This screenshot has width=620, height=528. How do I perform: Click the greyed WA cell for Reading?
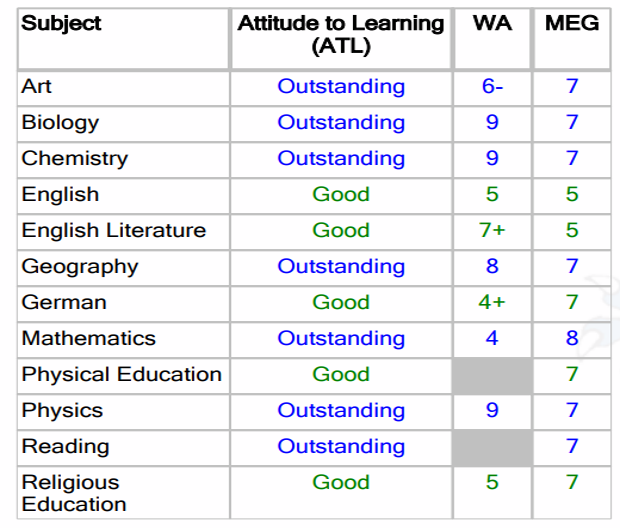click(x=492, y=448)
